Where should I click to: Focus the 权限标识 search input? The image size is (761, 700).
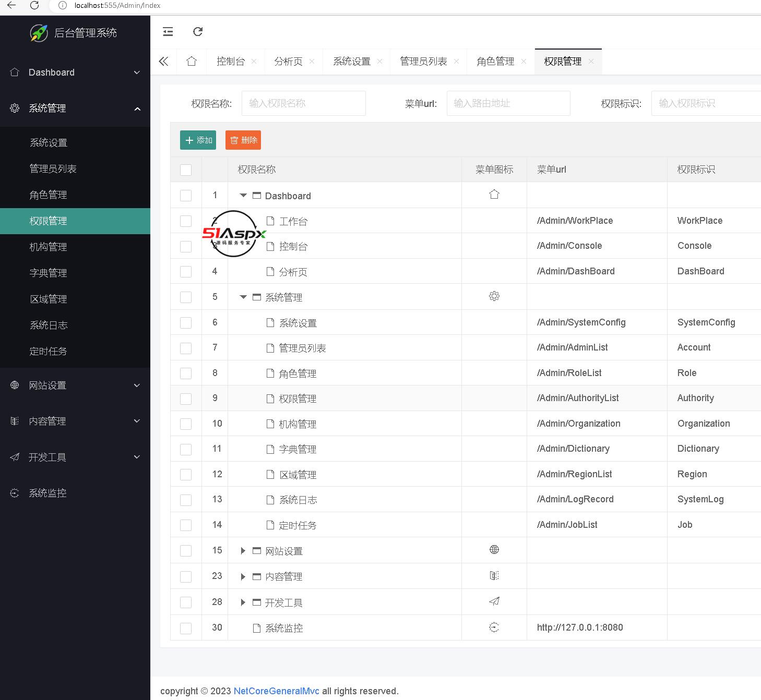[706, 103]
